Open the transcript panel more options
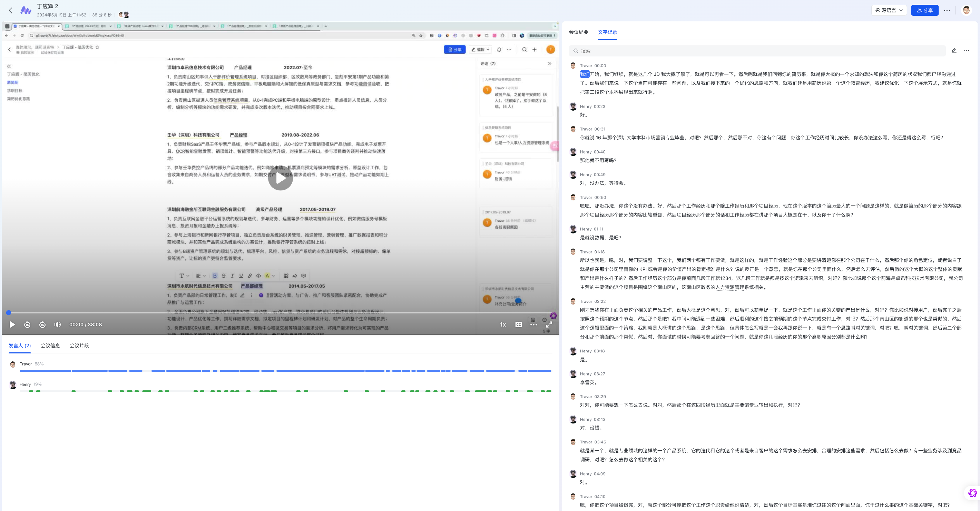This screenshot has width=980, height=511. [x=966, y=51]
